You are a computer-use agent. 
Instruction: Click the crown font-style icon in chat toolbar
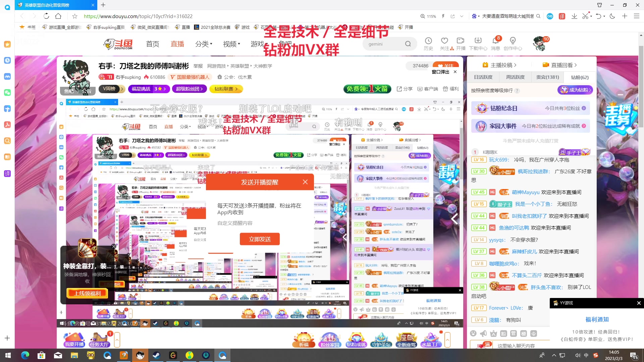493,333
